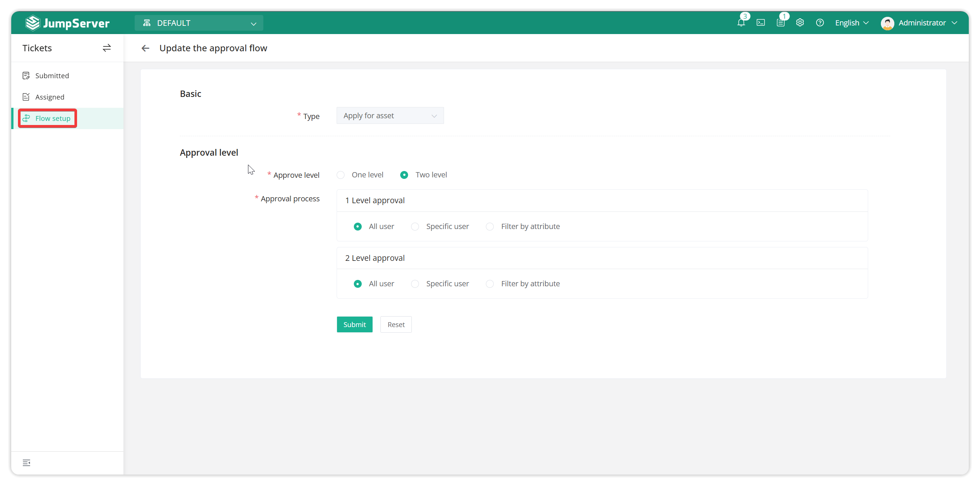Click organization tree icon beside DEFAULT
This screenshot has height=482, width=980.
147,23
